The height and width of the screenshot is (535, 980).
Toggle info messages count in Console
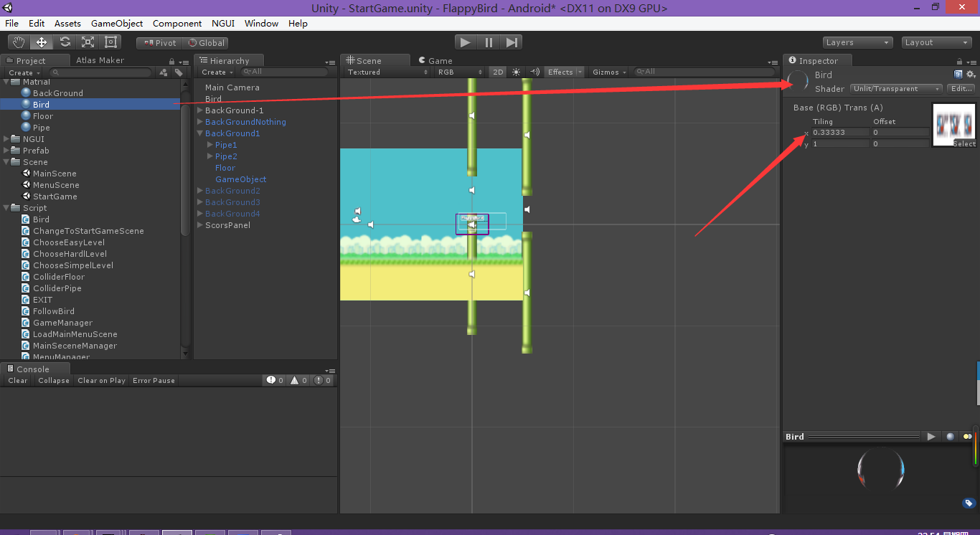[x=275, y=380]
